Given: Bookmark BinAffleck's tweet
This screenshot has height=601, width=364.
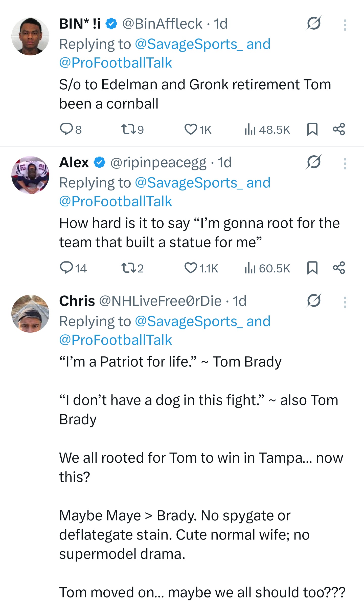Looking at the screenshot, I should (x=312, y=129).
